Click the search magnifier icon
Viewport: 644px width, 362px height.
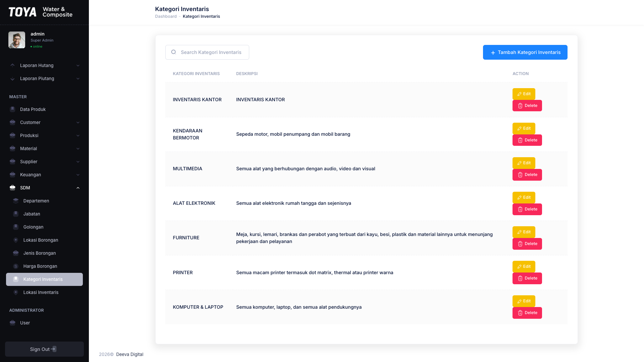click(x=173, y=52)
